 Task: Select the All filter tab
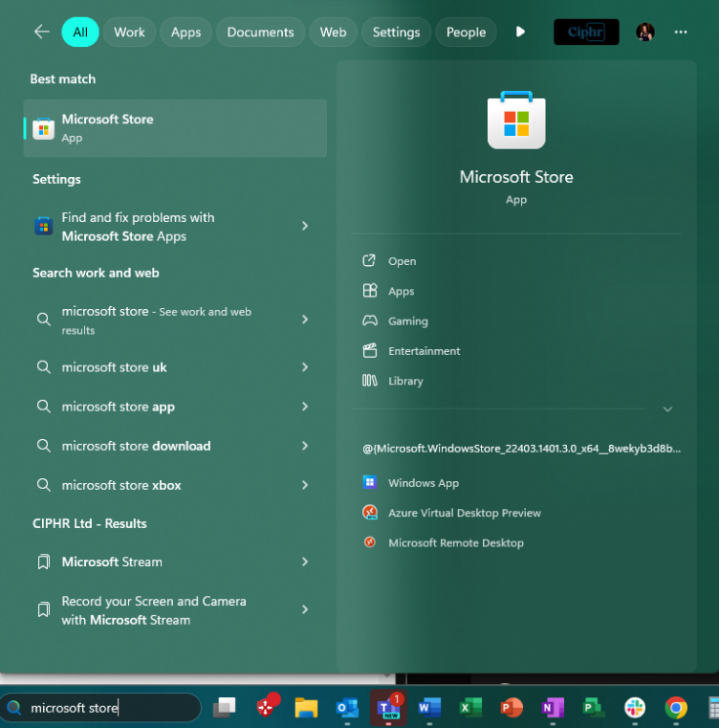pos(80,32)
